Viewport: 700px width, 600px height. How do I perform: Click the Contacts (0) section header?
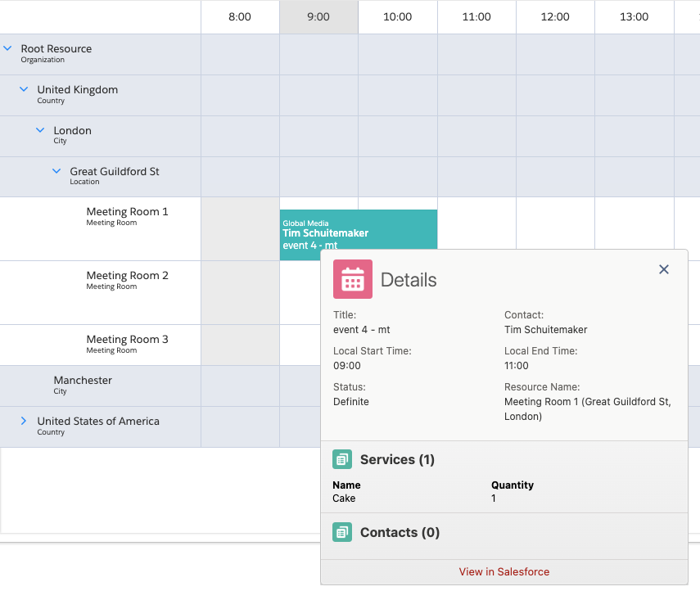coord(400,532)
